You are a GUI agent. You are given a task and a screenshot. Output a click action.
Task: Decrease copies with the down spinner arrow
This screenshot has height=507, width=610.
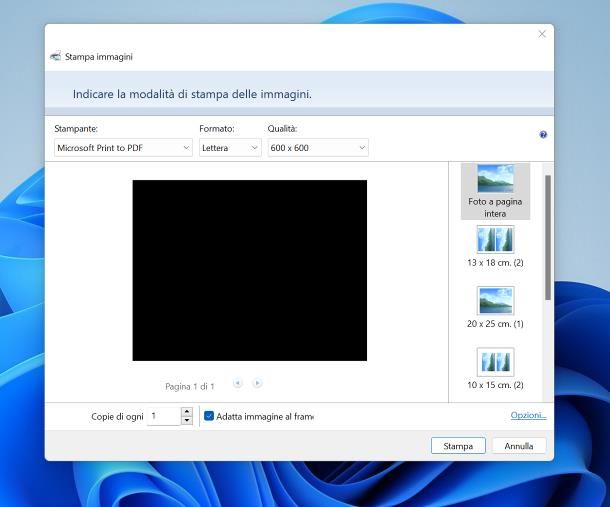tap(187, 421)
